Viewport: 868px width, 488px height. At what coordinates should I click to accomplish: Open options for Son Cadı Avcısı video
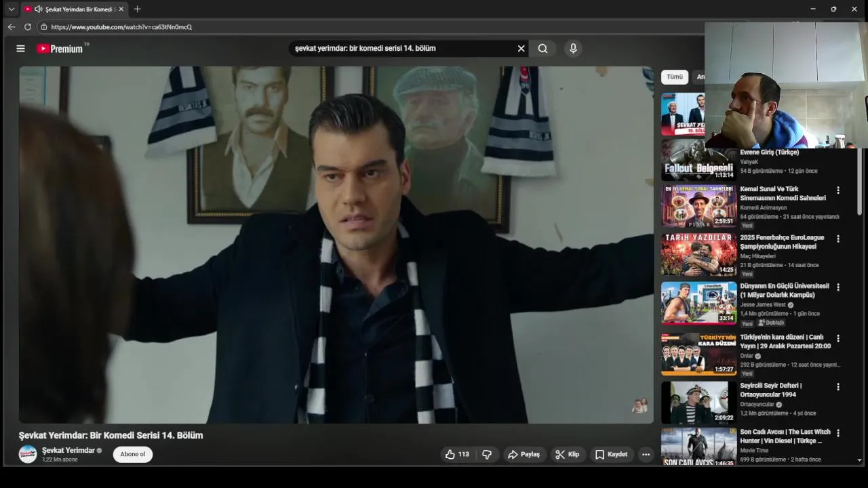tap(838, 432)
